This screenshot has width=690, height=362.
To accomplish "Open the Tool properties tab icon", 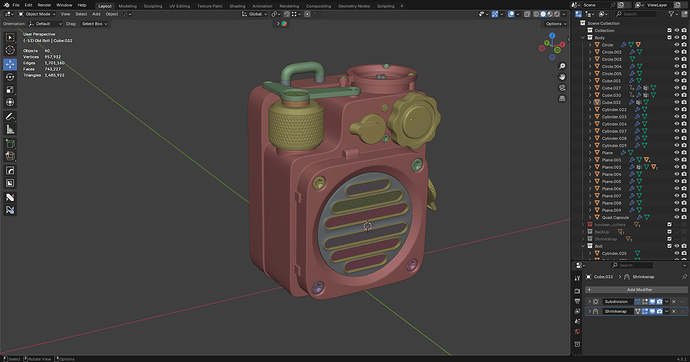I will (x=577, y=278).
